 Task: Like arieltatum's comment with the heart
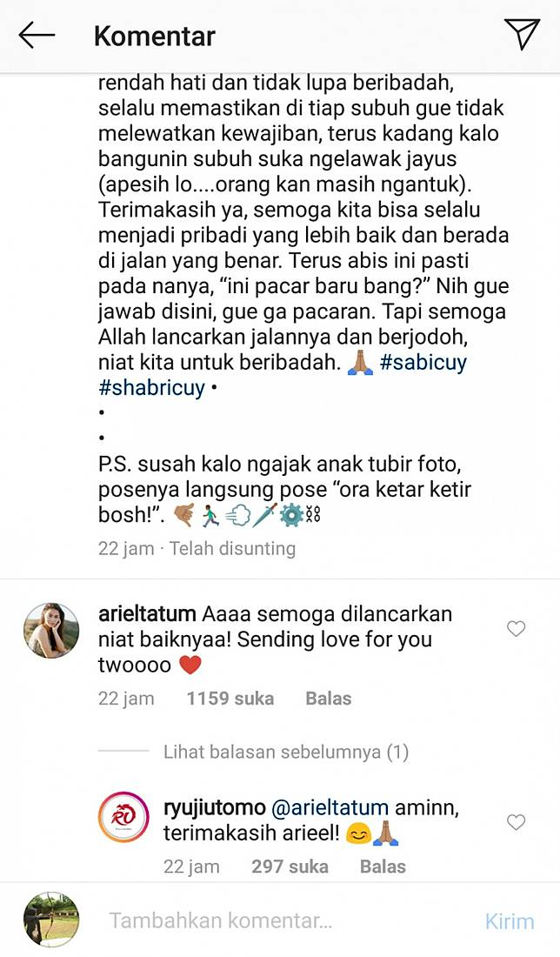coord(516,629)
